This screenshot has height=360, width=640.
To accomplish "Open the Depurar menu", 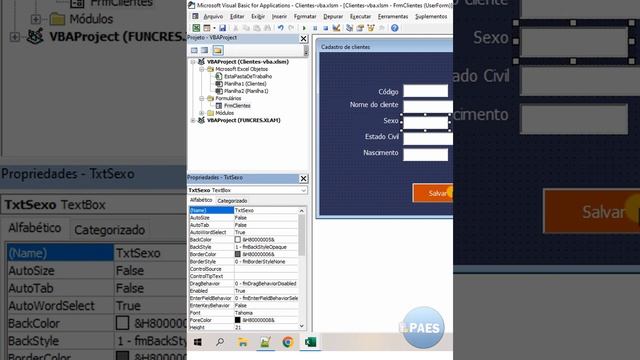I will pos(333,16).
